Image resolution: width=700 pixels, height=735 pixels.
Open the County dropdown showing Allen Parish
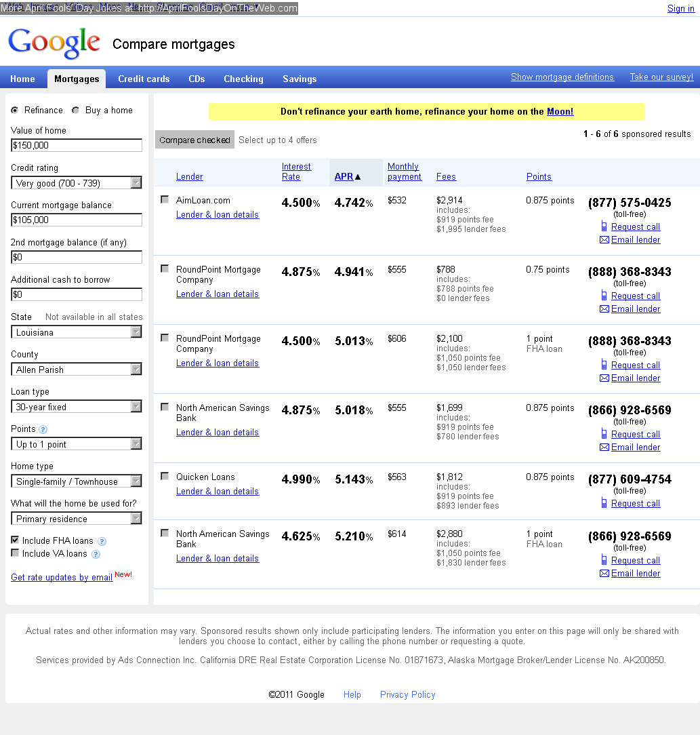click(77, 370)
